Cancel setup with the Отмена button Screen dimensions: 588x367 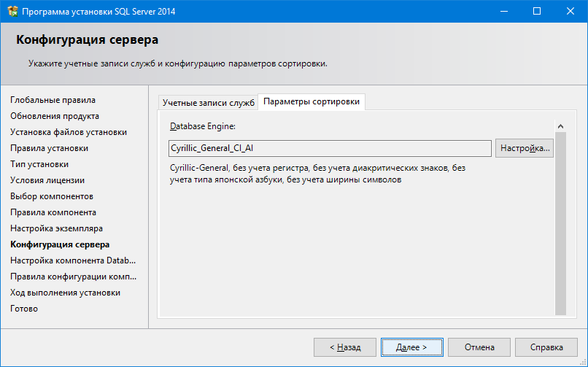(479, 347)
